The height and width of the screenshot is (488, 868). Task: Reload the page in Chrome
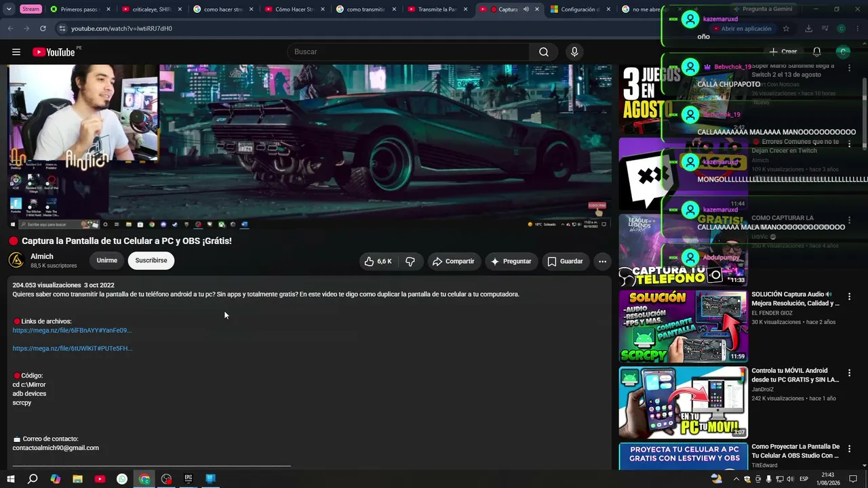(43, 28)
